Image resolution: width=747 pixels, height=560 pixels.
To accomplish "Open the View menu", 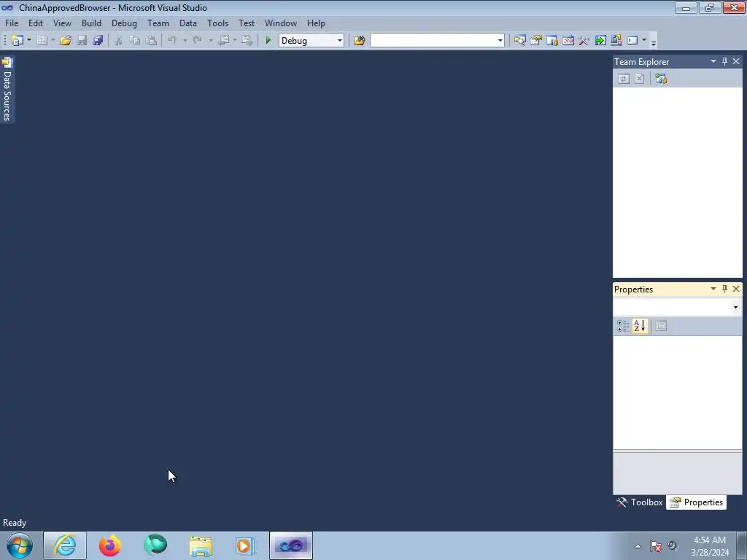I will (x=62, y=23).
